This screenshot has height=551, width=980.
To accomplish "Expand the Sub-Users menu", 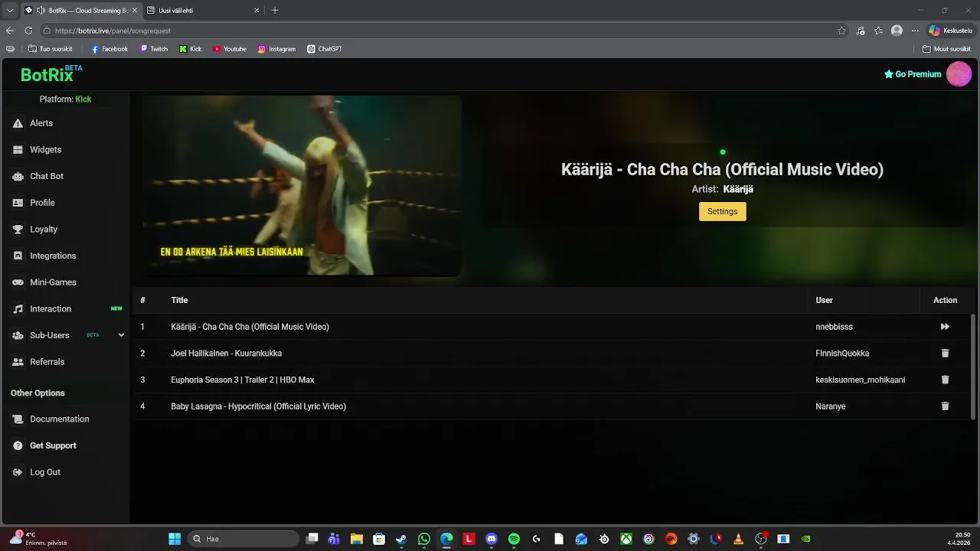I will (x=121, y=335).
